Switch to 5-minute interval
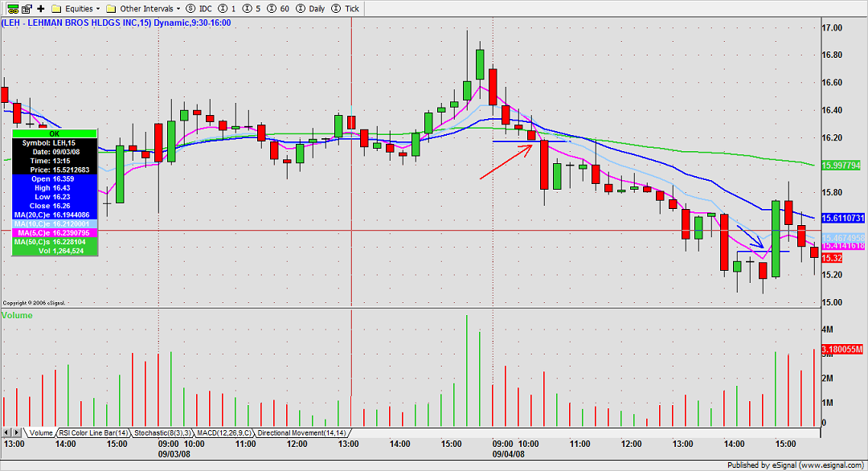Viewport: 868px width, 471px height. pos(252,8)
